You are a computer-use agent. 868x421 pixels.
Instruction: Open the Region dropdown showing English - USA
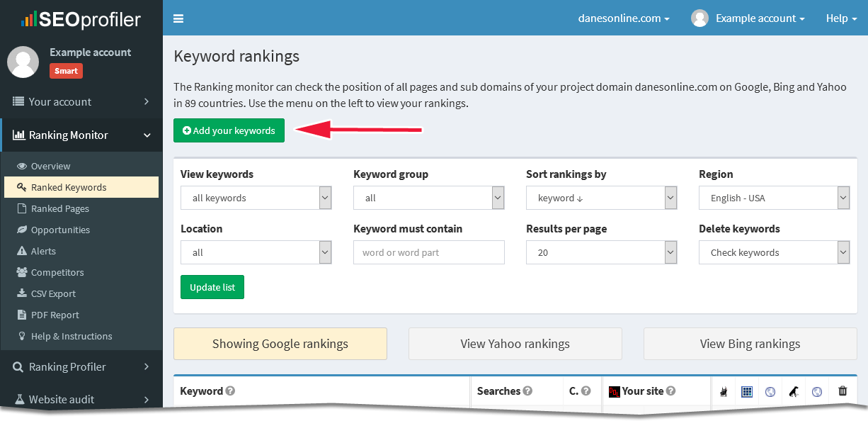pos(774,198)
